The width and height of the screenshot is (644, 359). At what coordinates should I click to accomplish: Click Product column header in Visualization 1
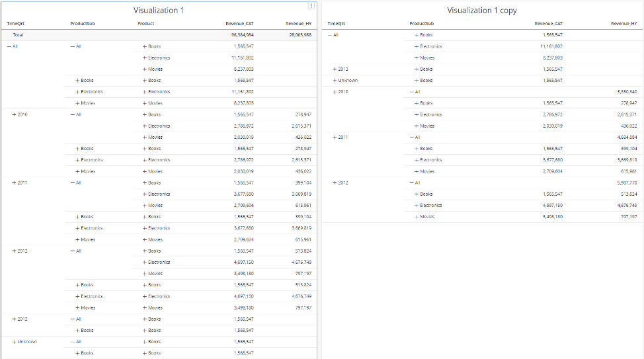click(x=145, y=23)
